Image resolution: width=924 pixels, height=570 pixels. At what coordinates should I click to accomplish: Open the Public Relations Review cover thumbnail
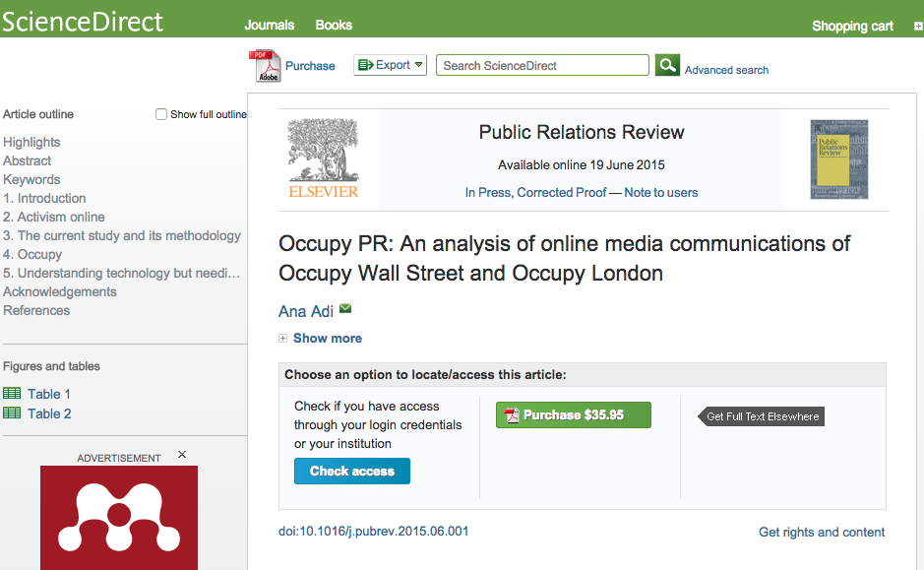coord(838,159)
